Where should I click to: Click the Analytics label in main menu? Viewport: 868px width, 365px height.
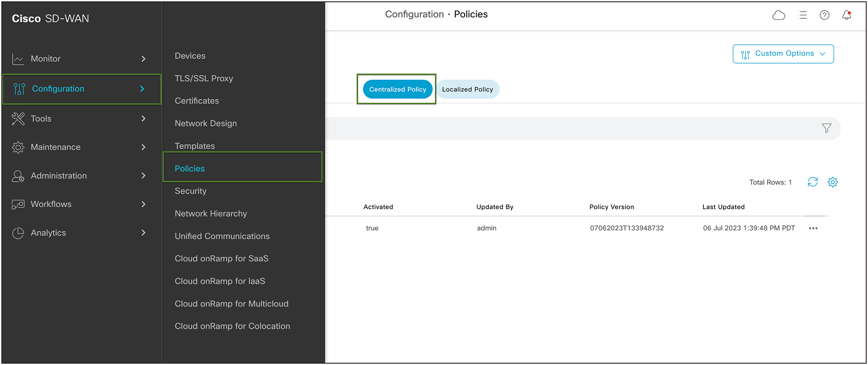pyautogui.click(x=48, y=233)
